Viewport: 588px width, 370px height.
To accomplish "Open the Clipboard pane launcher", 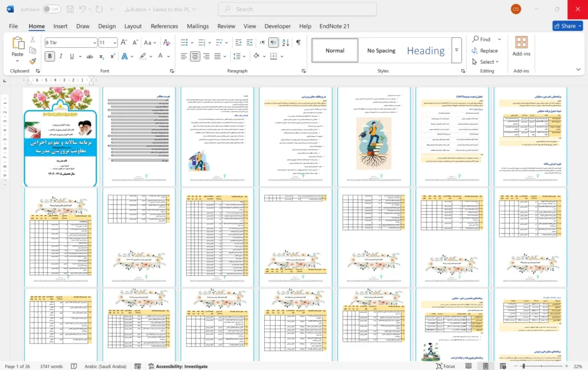I will [x=37, y=71].
